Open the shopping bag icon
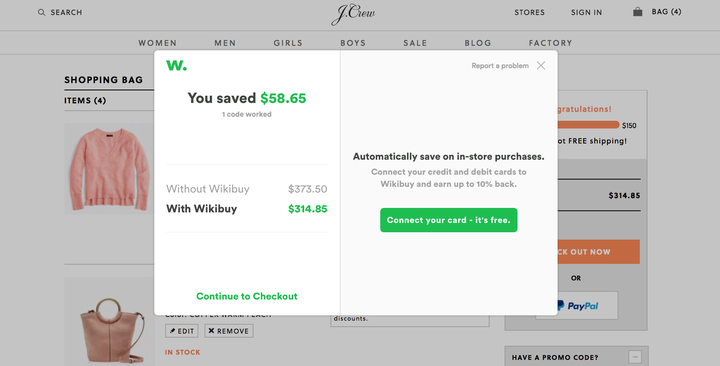The image size is (720, 366). [637, 11]
